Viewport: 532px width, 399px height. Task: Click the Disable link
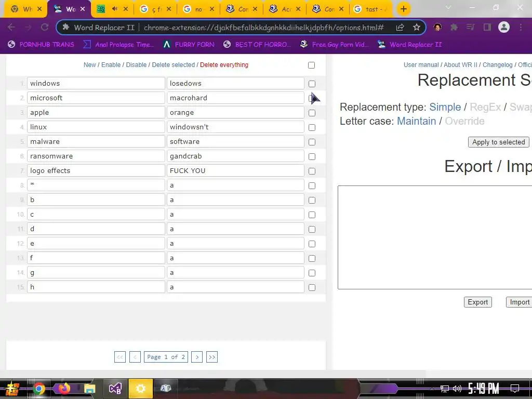(x=136, y=65)
